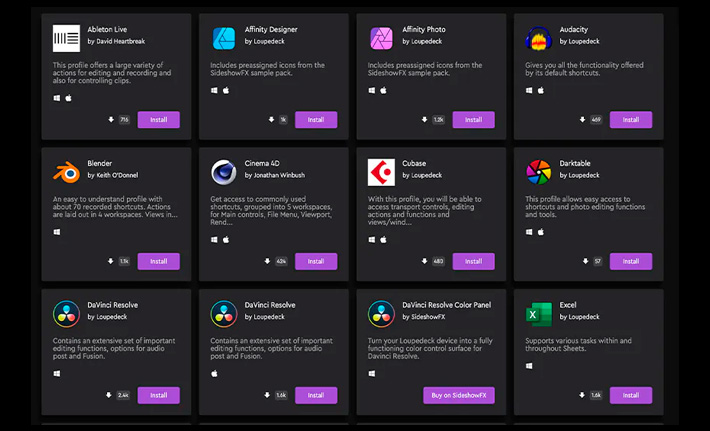Click the Windows icon on Blender card

pos(57,232)
